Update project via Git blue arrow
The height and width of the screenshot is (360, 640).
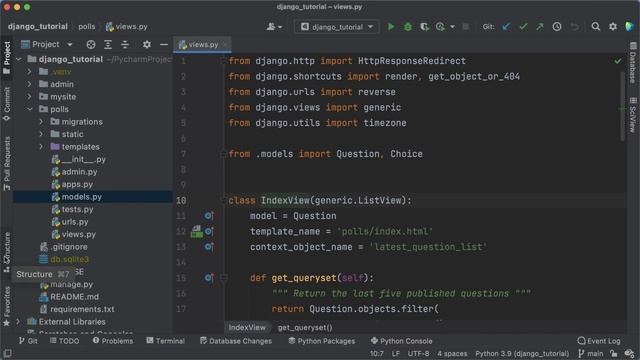point(506,27)
